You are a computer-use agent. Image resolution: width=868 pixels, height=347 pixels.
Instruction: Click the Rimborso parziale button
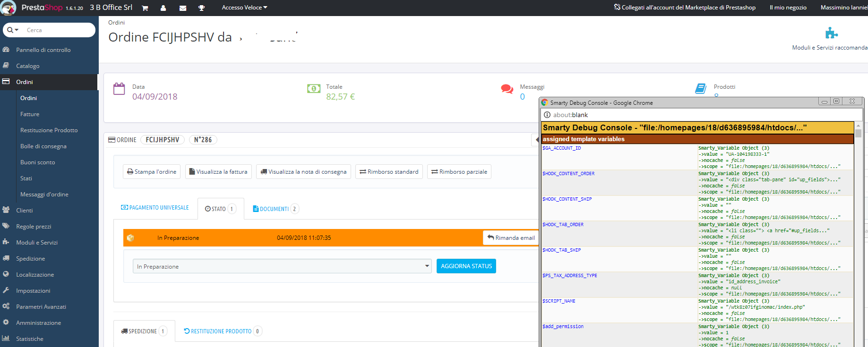459,171
